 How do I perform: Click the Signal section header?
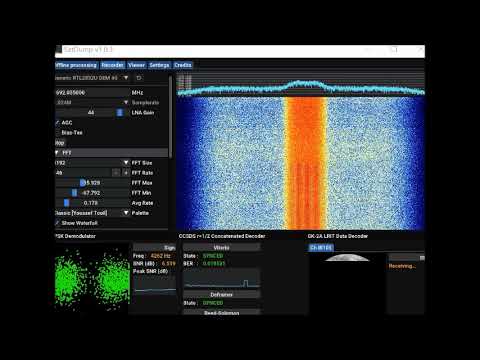pyautogui.click(x=154, y=248)
